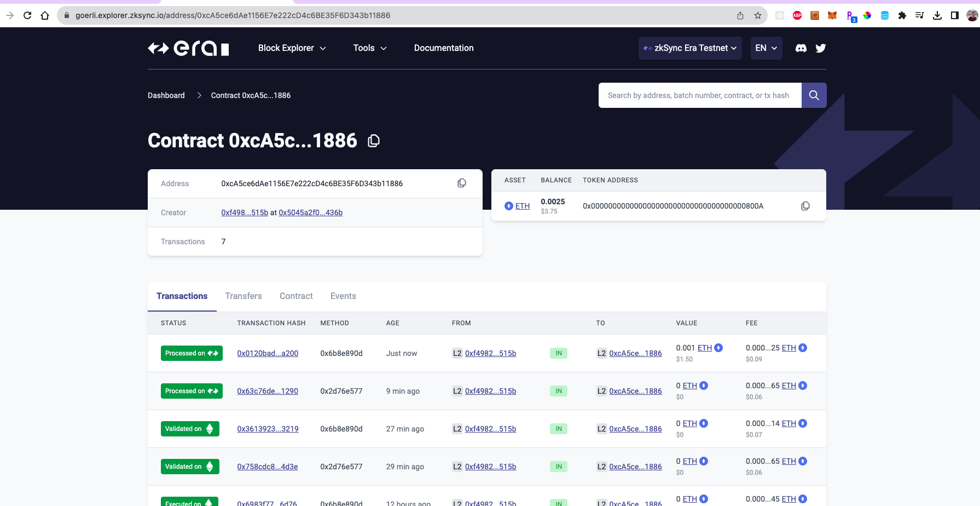Copy the full address in Address row

tap(462, 183)
